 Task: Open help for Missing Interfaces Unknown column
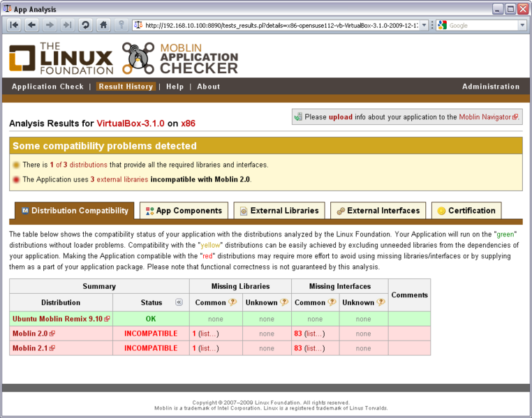[x=381, y=301]
